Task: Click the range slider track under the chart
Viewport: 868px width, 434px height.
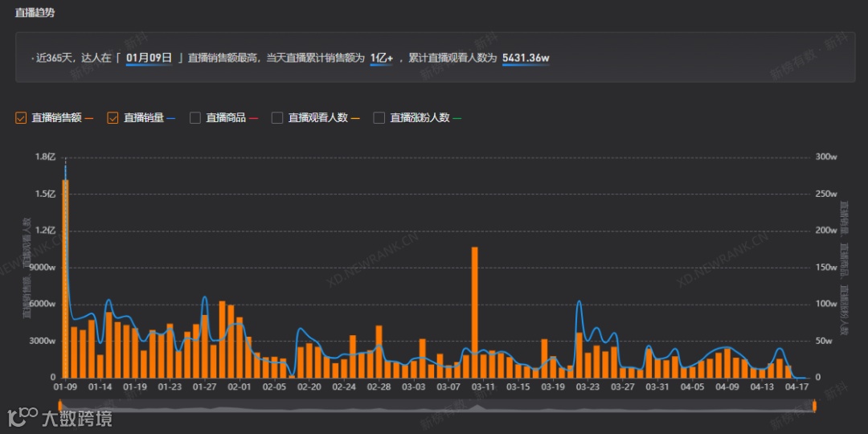Action: click(x=436, y=406)
